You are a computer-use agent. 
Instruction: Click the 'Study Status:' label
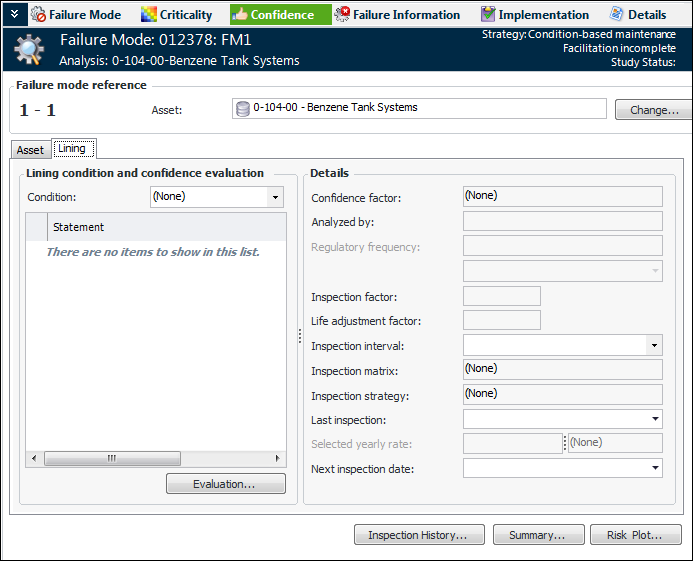(x=643, y=62)
